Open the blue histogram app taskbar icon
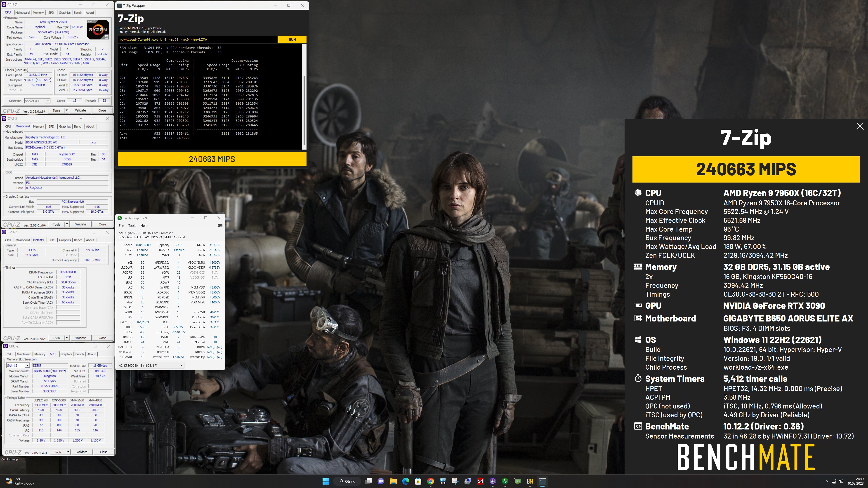This screenshot has height=488, width=868. (443, 481)
